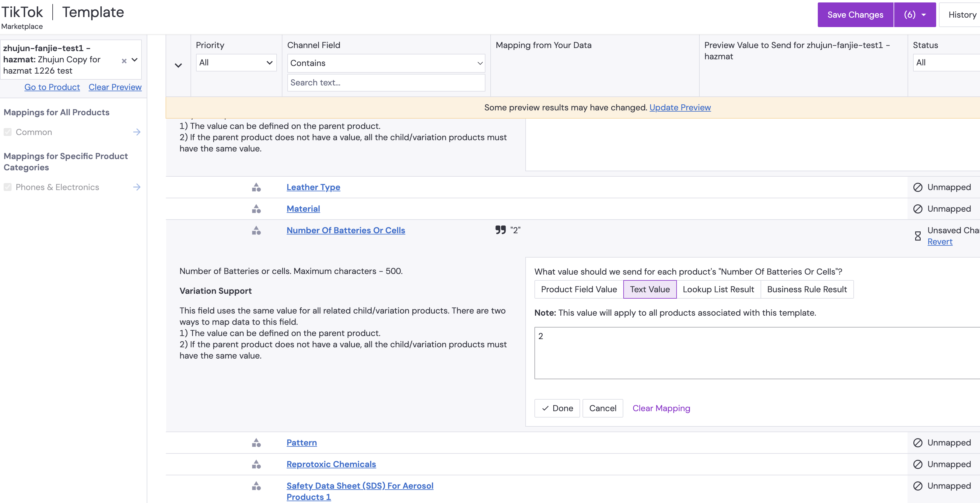This screenshot has width=980, height=503.
Task: Click the Done button
Action: tap(557, 408)
